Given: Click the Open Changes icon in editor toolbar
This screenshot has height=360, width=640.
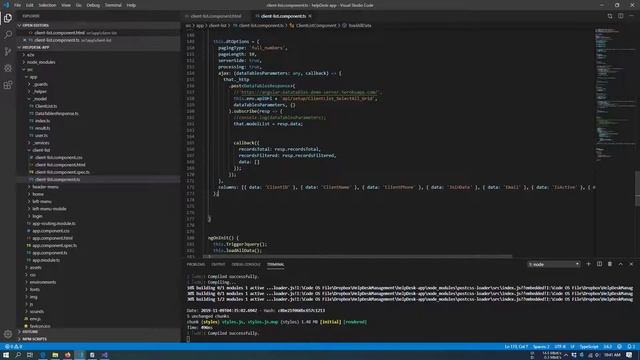Looking at the screenshot, I should 610,16.
